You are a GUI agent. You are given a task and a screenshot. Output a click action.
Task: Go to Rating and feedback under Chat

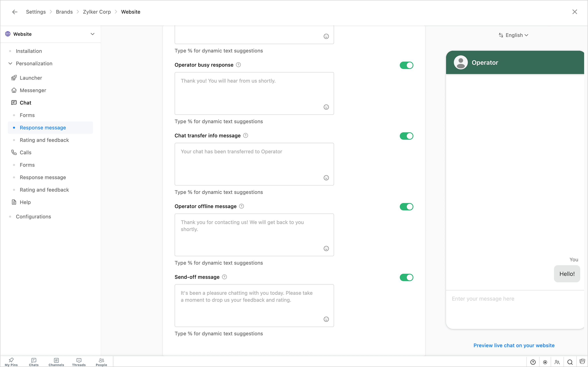coord(44,140)
